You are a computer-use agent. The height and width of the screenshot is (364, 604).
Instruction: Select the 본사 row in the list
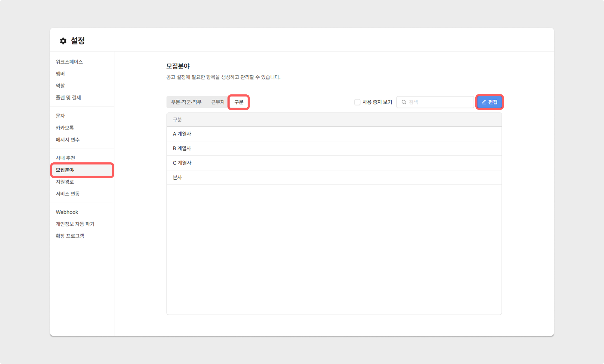[x=177, y=177]
